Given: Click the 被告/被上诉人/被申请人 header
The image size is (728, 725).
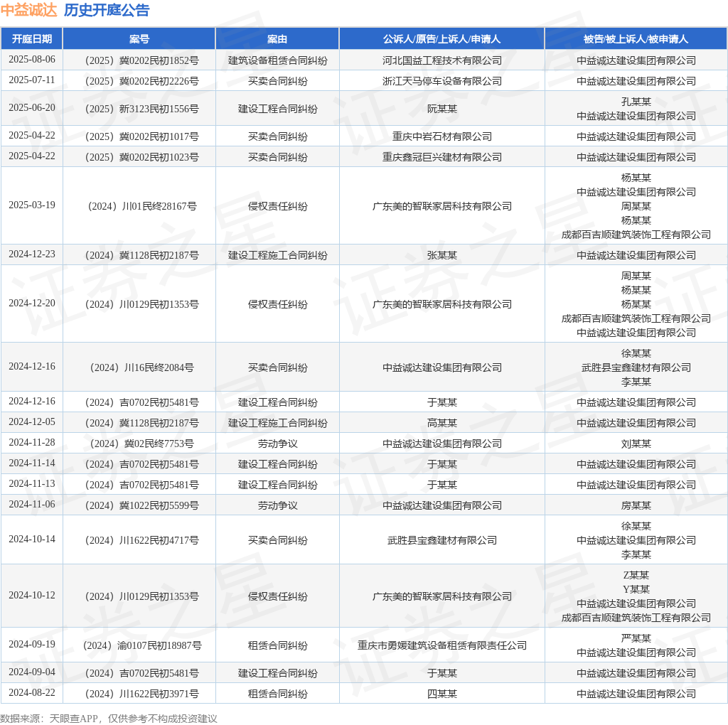Looking at the screenshot, I should [636, 39].
